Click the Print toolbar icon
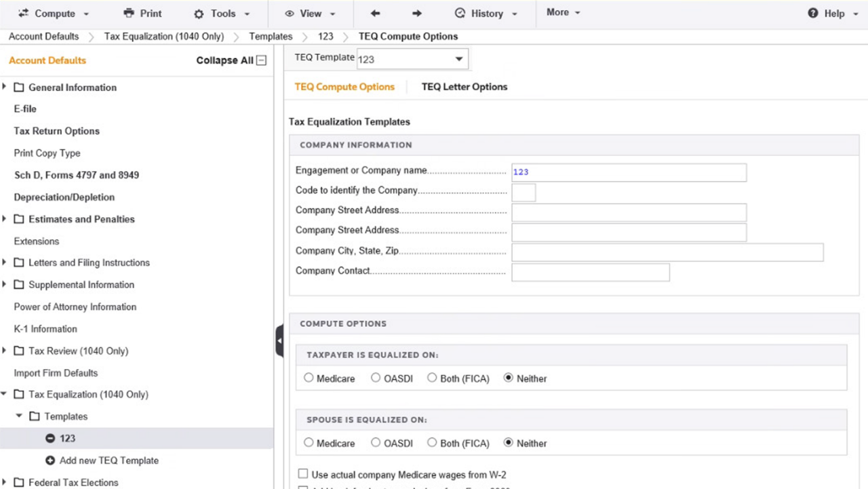The height and width of the screenshot is (489, 868). click(129, 14)
